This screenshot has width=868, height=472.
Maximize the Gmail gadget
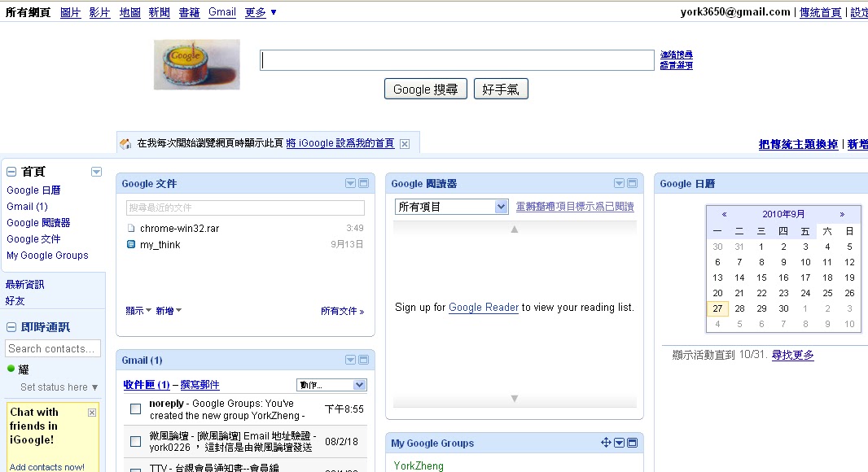pyautogui.click(x=364, y=360)
